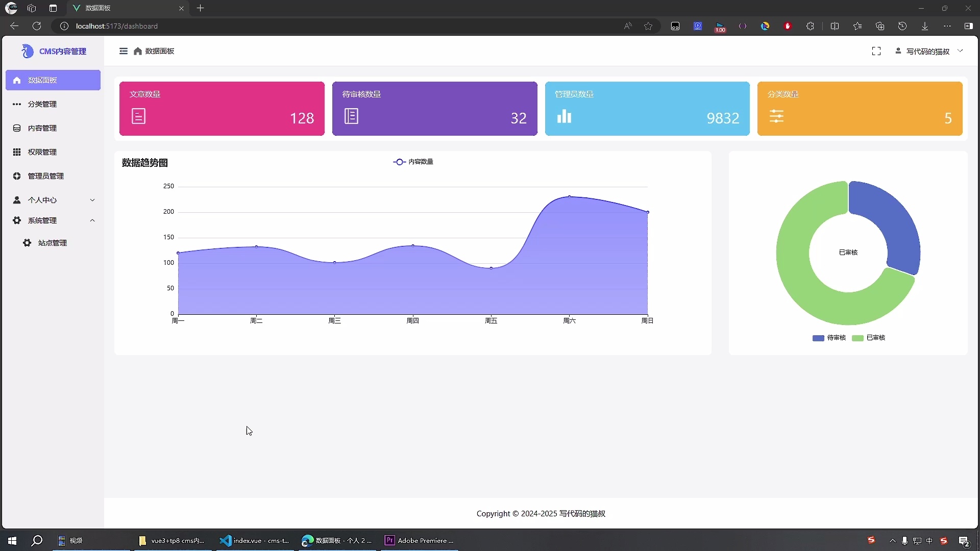The image size is (980, 551).
Task: Toggle the 内容数量 legend in trend chart
Action: (x=413, y=162)
